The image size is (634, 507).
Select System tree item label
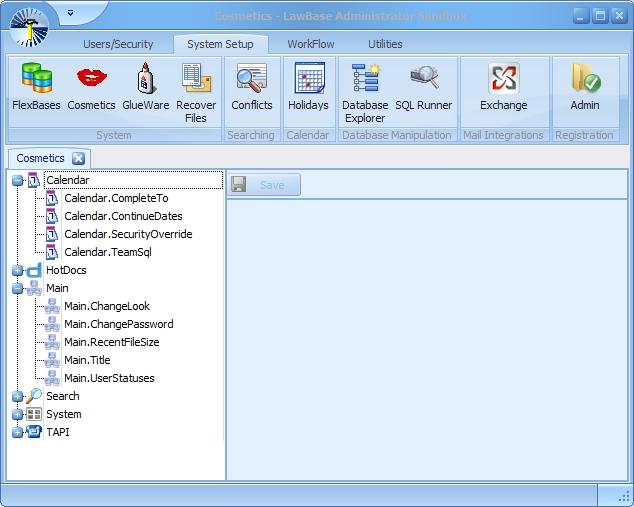(64, 414)
